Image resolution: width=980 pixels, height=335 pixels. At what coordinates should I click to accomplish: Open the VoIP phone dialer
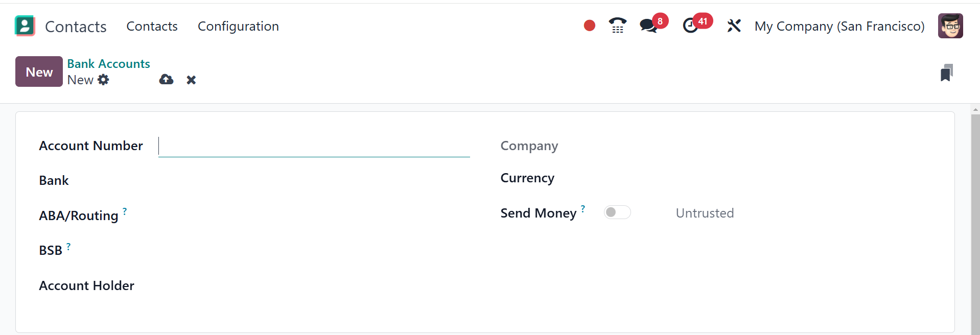(x=617, y=26)
